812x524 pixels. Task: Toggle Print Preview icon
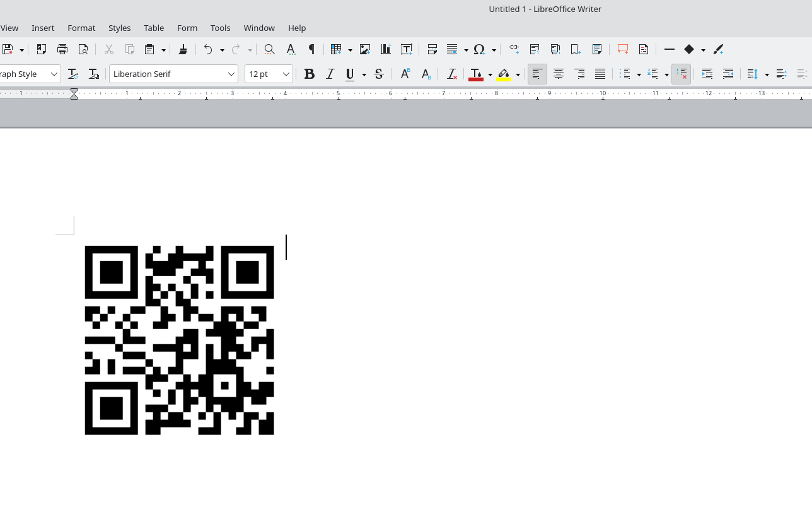(x=83, y=49)
